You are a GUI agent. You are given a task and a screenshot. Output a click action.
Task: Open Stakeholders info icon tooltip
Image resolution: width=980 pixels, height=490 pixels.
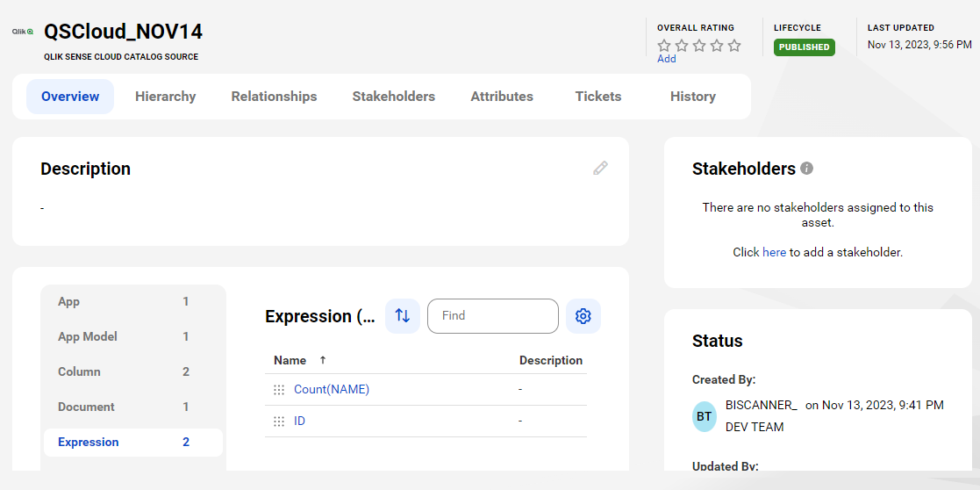(x=807, y=169)
